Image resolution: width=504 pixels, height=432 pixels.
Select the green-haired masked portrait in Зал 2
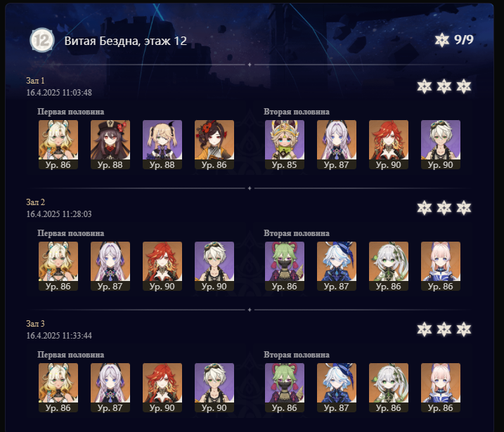coord(285,266)
